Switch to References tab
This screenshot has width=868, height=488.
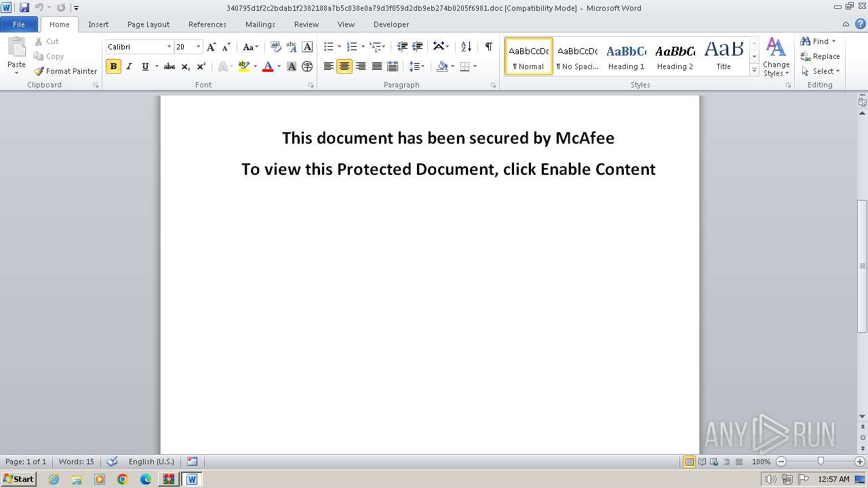point(208,24)
